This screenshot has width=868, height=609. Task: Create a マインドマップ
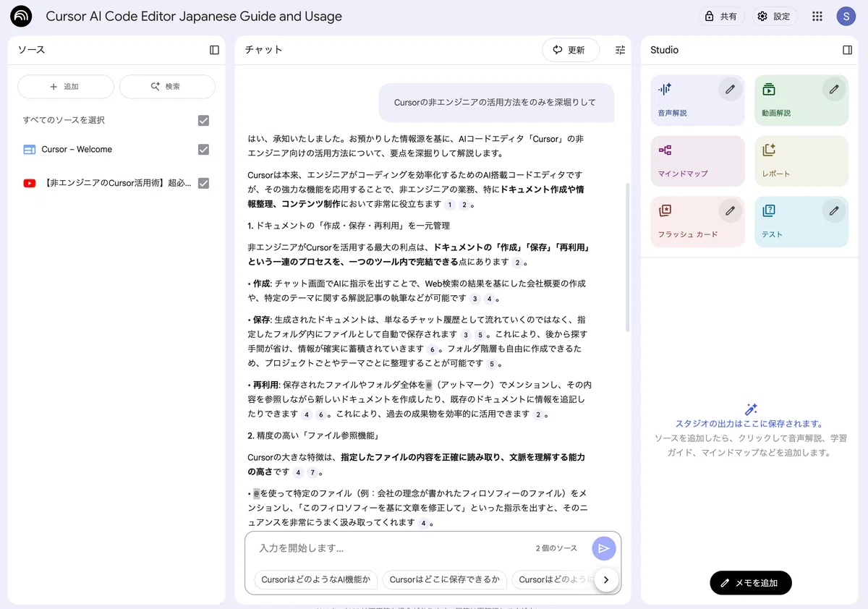[697, 161]
